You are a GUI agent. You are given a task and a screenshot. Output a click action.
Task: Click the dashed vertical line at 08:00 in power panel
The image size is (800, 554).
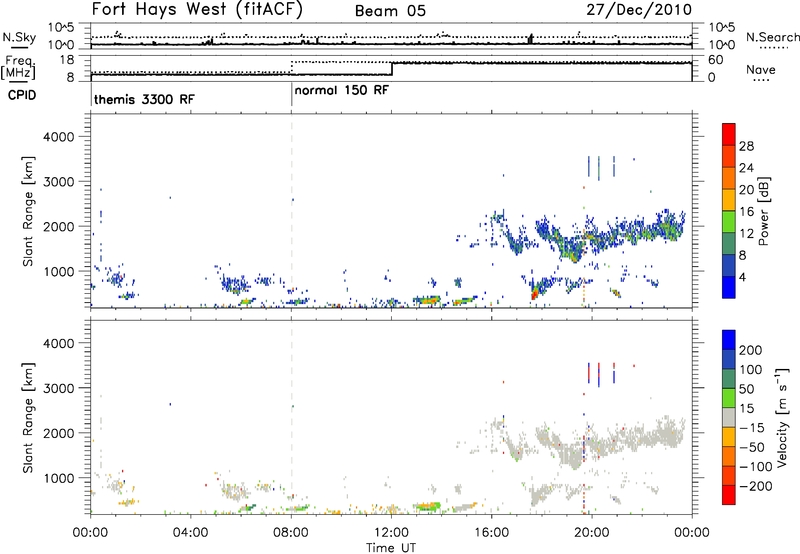coord(291,211)
